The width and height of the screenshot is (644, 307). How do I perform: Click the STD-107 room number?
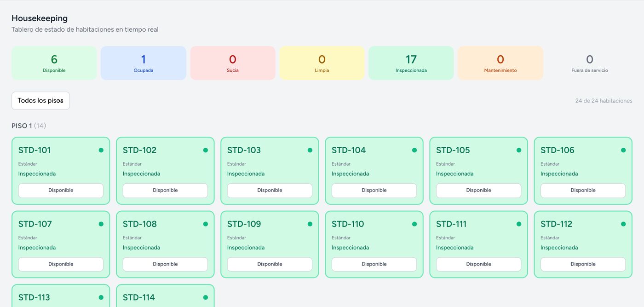35,224
